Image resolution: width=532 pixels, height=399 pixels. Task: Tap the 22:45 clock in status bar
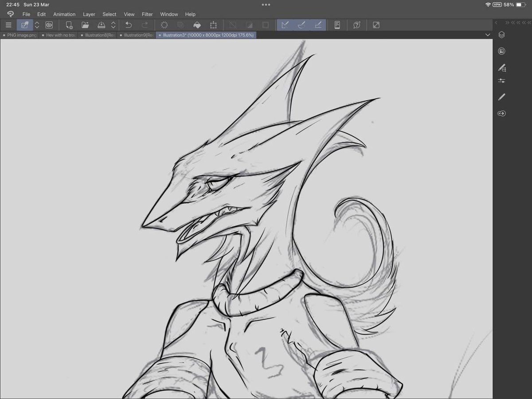click(12, 4)
